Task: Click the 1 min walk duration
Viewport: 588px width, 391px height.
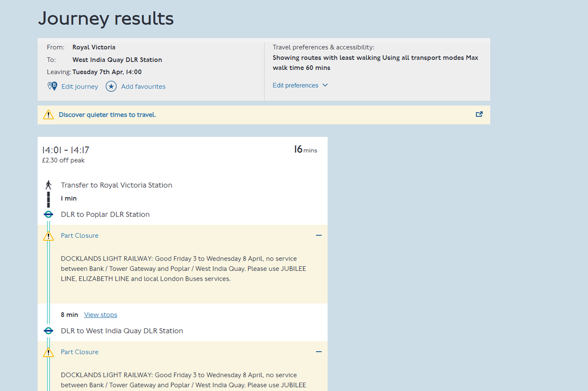Action: [x=69, y=199]
